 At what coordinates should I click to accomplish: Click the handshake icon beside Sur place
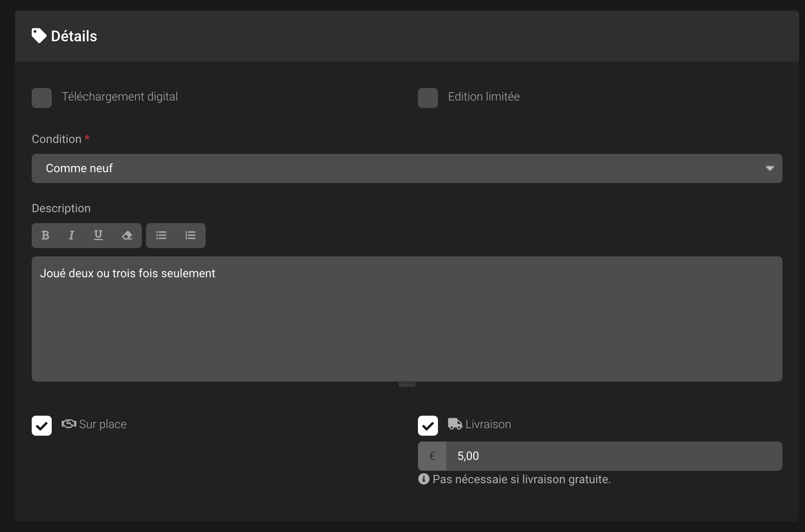[x=69, y=424]
